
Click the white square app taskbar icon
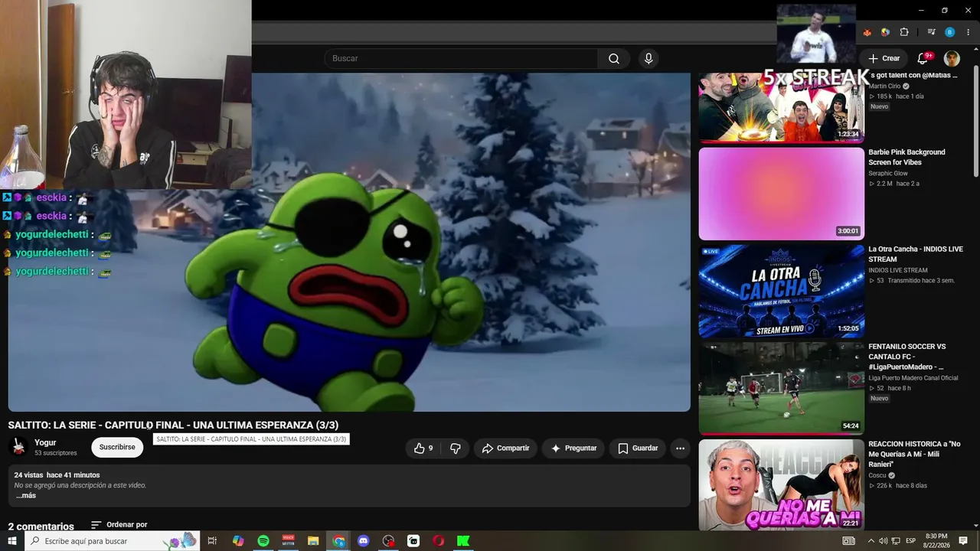[413, 541]
